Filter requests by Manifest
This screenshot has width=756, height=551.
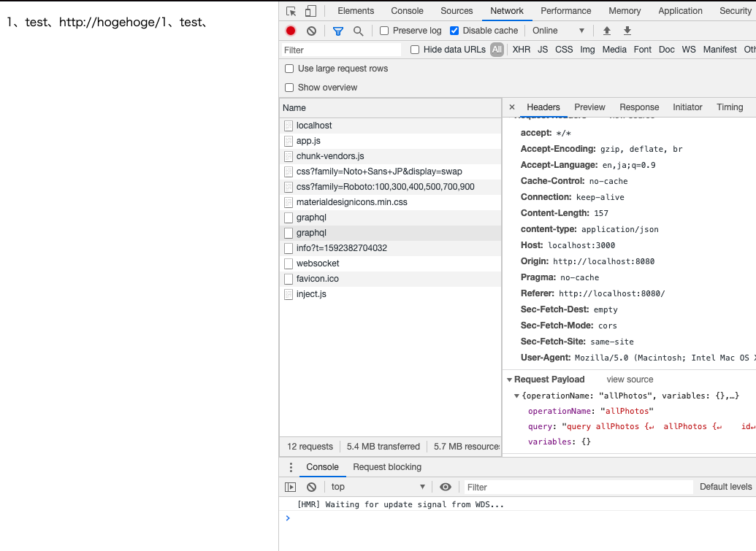719,50
